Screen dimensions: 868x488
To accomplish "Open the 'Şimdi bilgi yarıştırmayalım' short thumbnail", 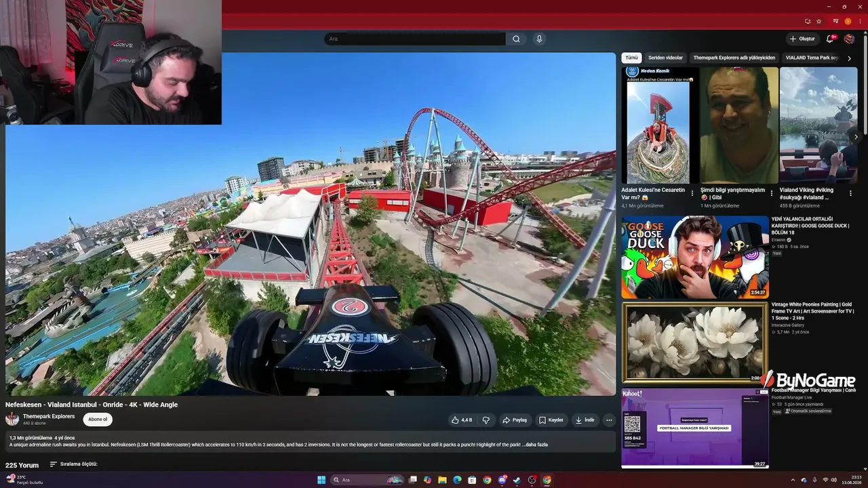I will [x=739, y=125].
